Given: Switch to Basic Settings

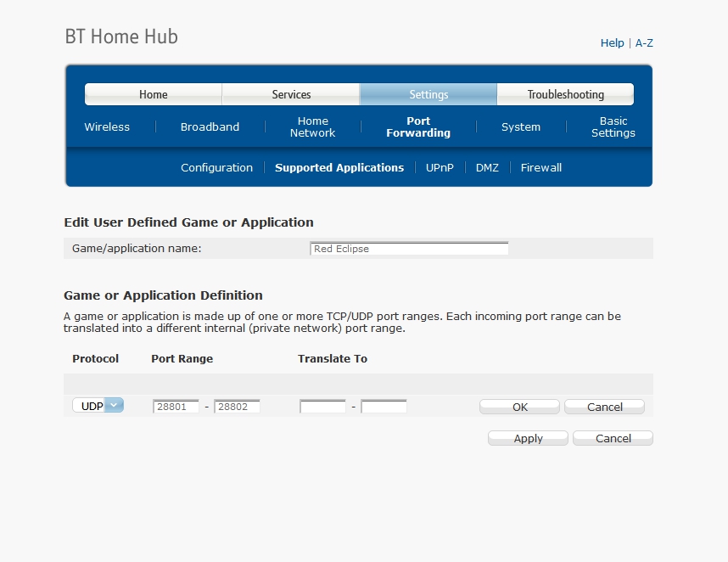Looking at the screenshot, I should (x=613, y=127).
